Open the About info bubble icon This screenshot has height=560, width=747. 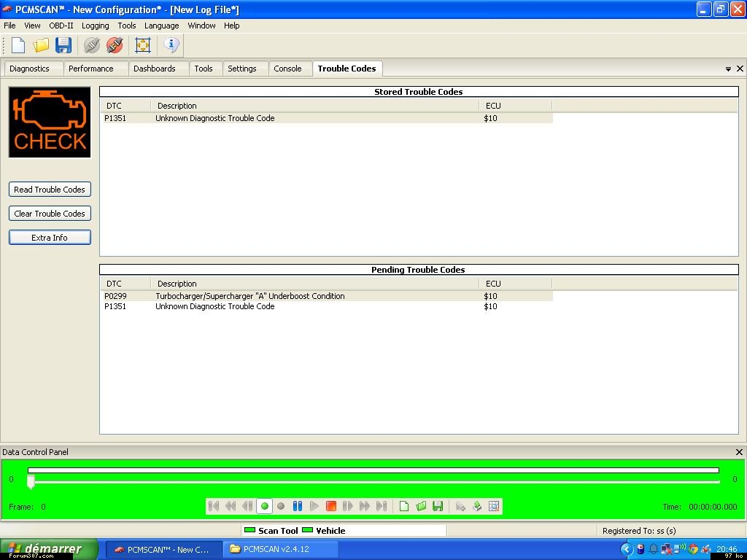click(171, 45)
